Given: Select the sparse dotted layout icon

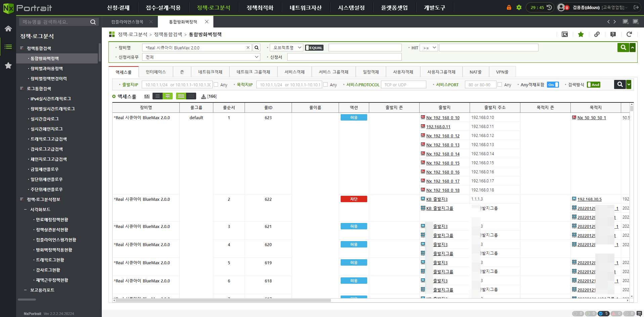Looking at the screenshot, I should 191,96.
